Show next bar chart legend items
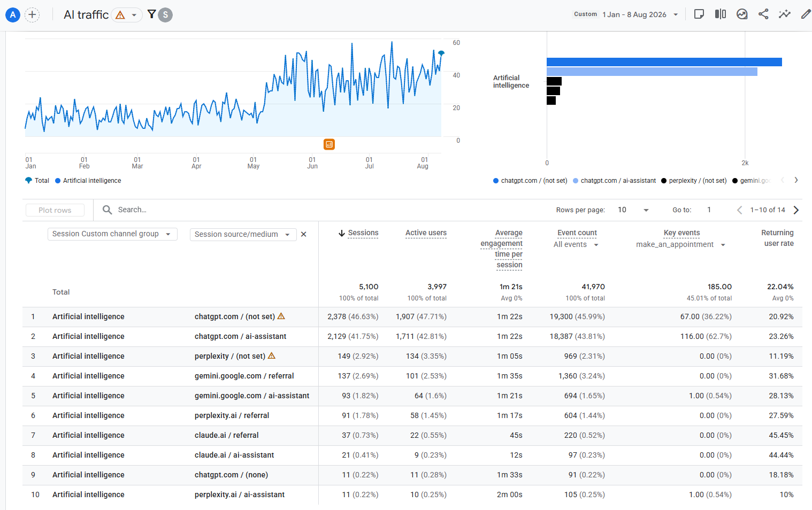 pyautogui.click(x=796, y=180)
